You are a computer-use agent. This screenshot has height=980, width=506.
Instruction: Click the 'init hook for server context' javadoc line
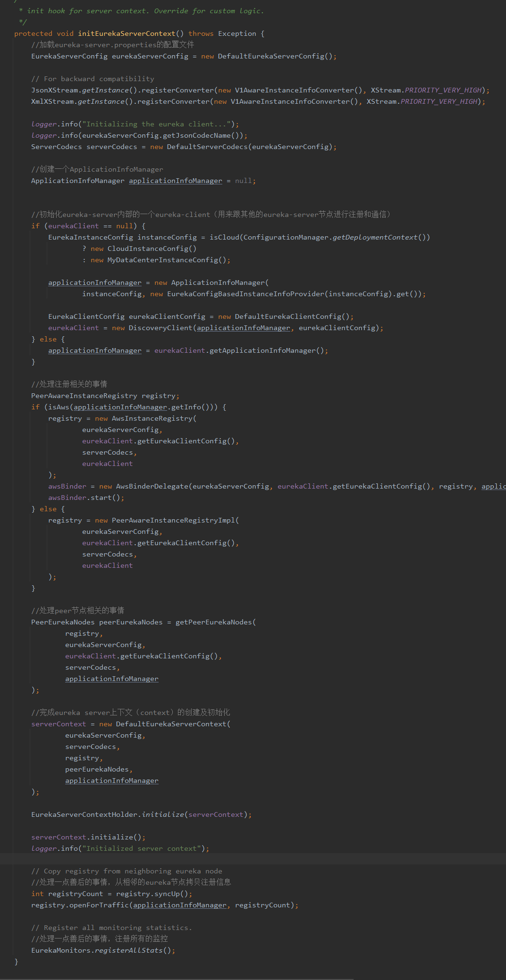pos(142,11)
